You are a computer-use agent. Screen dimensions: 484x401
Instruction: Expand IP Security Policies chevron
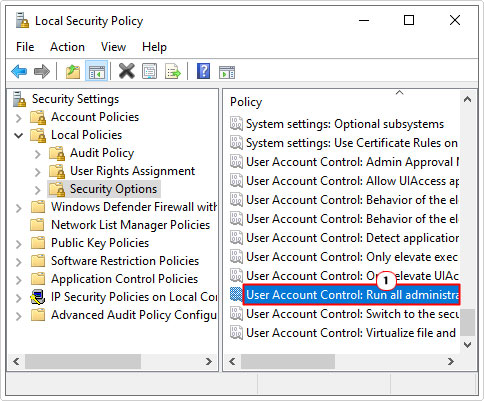pyautogui.click(x=19, y=298)
